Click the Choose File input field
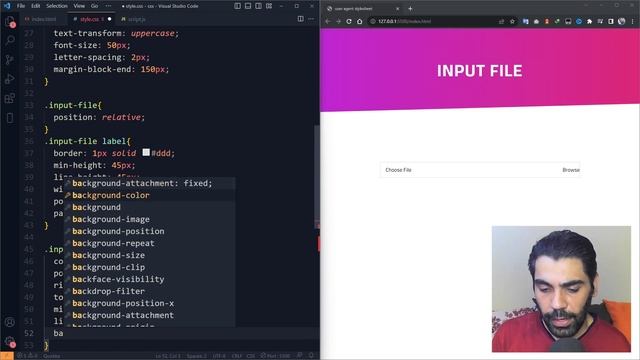Screen dimensions: 640x360 click(x=480, y=170)
